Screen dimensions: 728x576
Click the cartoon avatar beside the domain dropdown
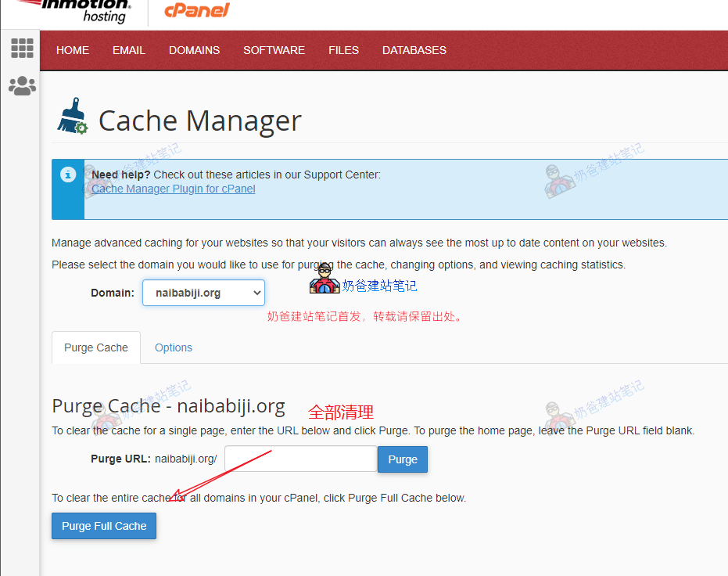[325, 280]
